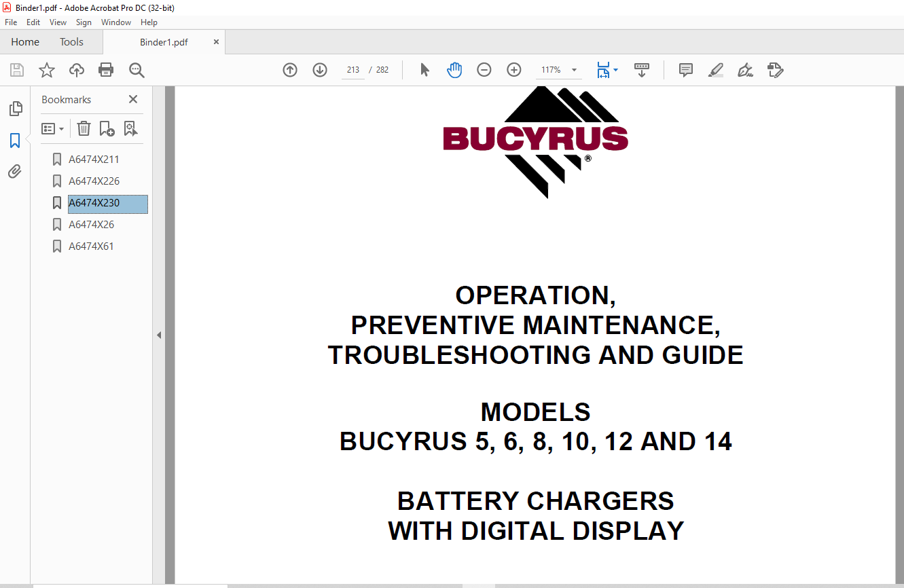Image resolution: width=904 pixels, height=588 pixels.
Task: Collapse the navigation pane arrow
Action: coord(158,335)
